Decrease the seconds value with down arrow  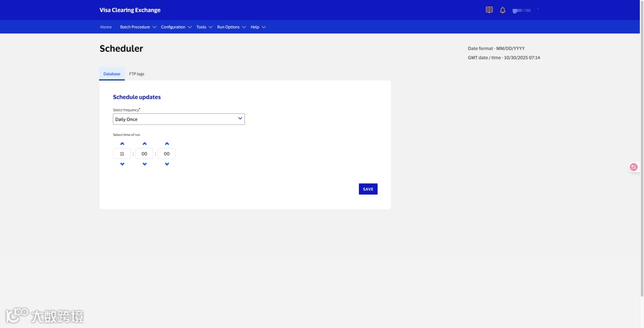pos(167,164)
